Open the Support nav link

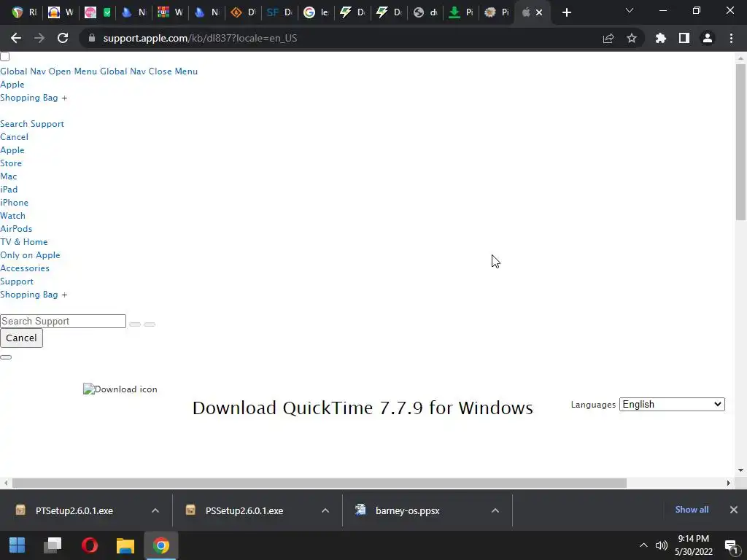click(17, 282)
